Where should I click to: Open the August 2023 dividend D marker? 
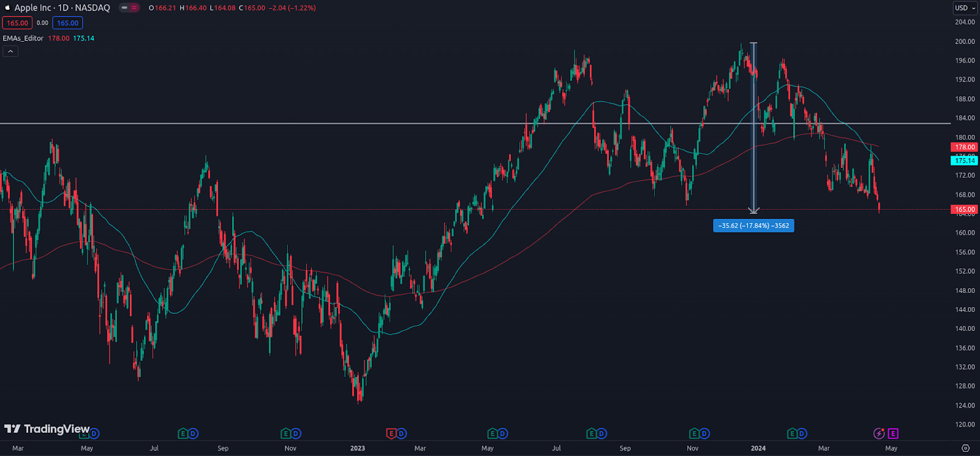(602, 433)
